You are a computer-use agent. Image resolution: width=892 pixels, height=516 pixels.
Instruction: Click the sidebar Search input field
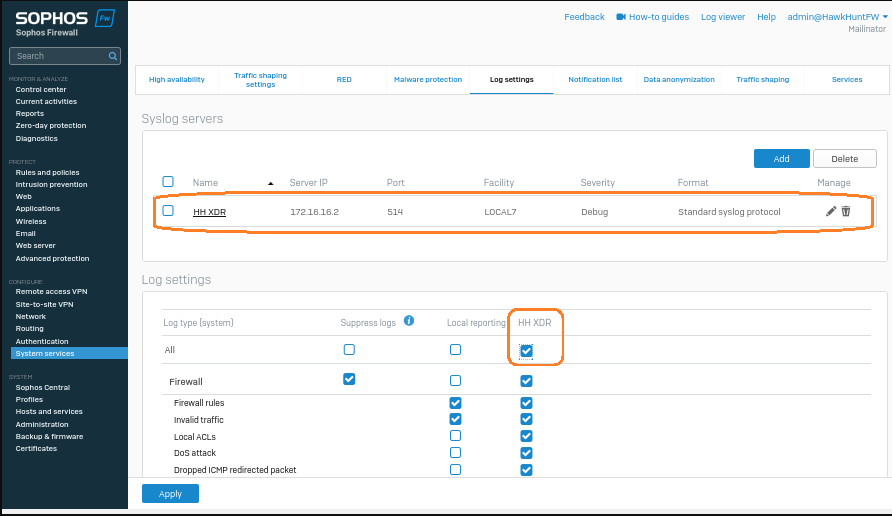[x=58, y=56]
